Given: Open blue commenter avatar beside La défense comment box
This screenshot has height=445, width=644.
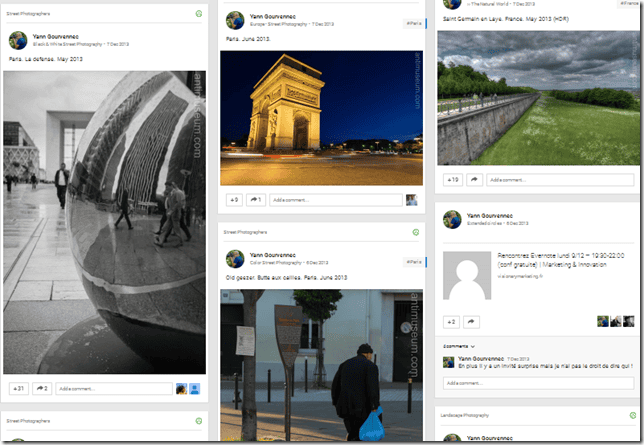Looking at the screenshot, I should (x=195, y=389).
